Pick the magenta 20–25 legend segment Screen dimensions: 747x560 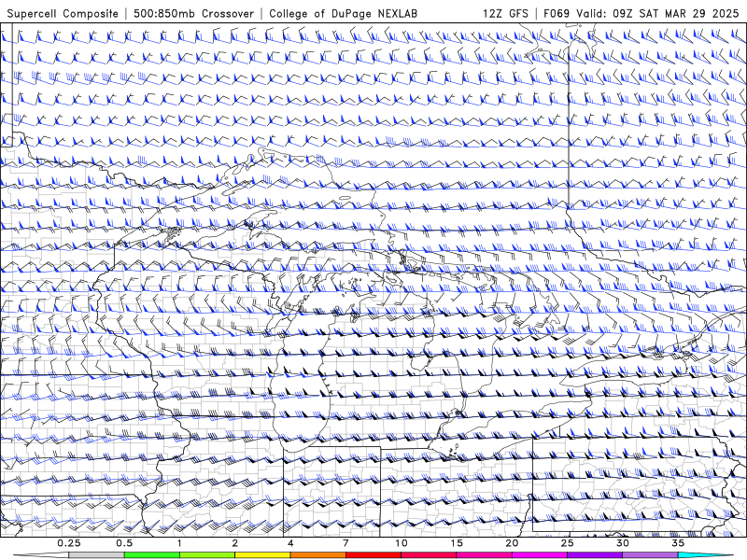pyautogui.click(x=540, y=555)
